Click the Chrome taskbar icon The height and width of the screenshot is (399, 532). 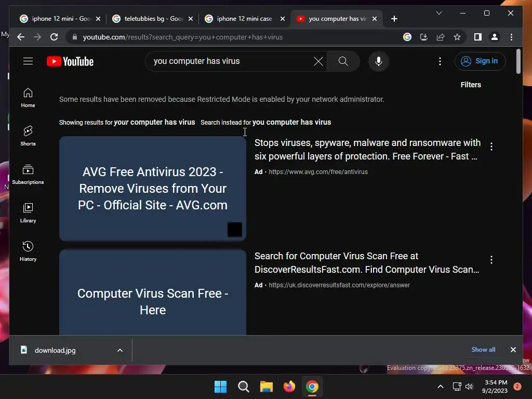coord(312,387)
